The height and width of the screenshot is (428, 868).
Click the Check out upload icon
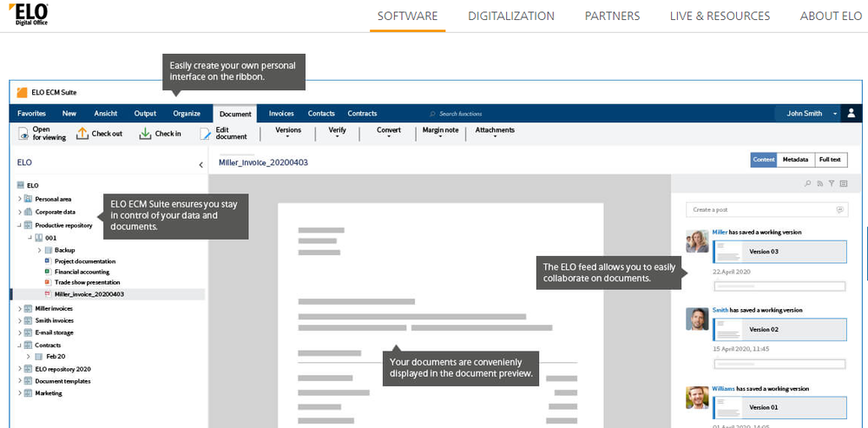click(x=82, y=134)
